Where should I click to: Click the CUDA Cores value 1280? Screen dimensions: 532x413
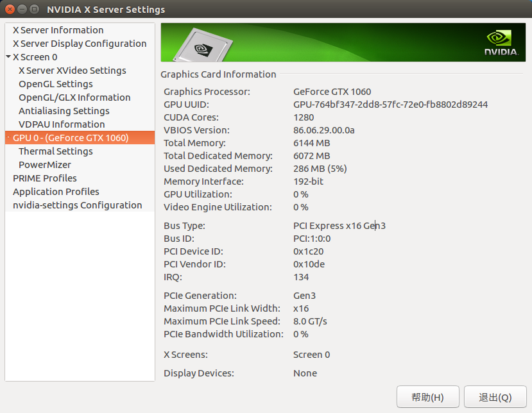(x=304, y=117)
